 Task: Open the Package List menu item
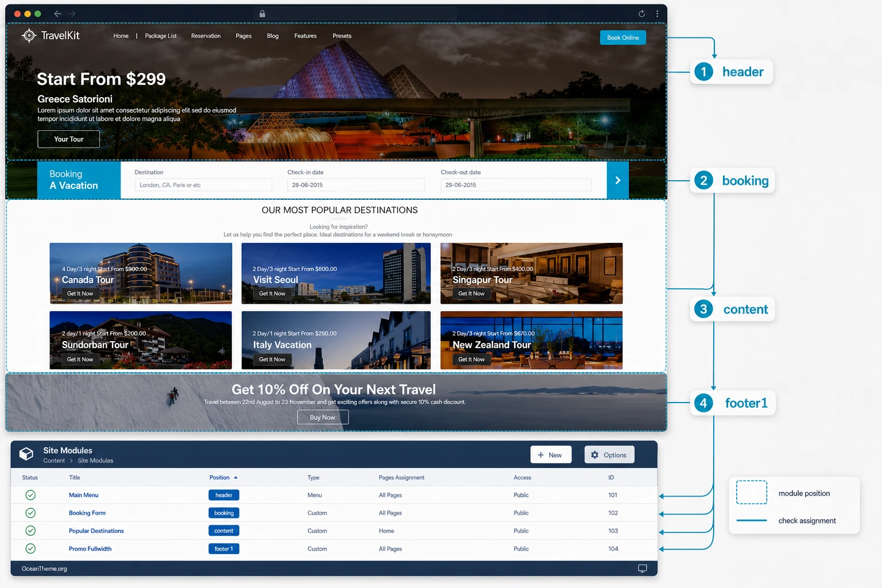point(161,36)
